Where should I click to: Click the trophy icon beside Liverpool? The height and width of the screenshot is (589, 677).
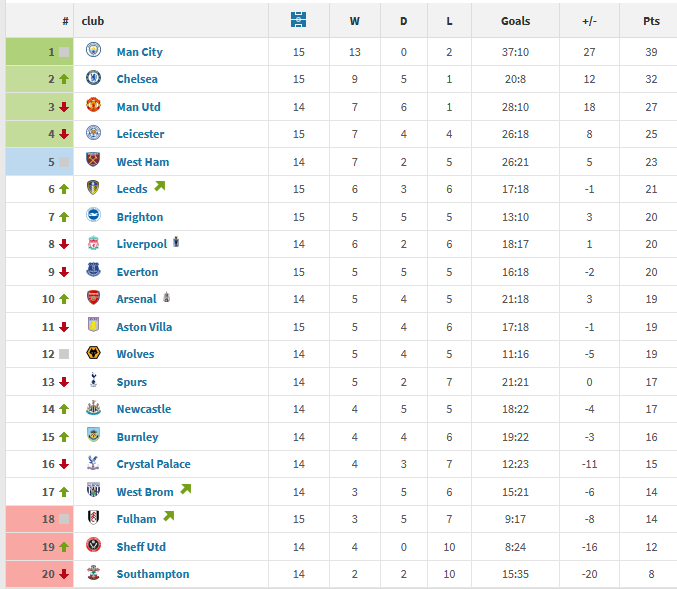click(176, 242)
